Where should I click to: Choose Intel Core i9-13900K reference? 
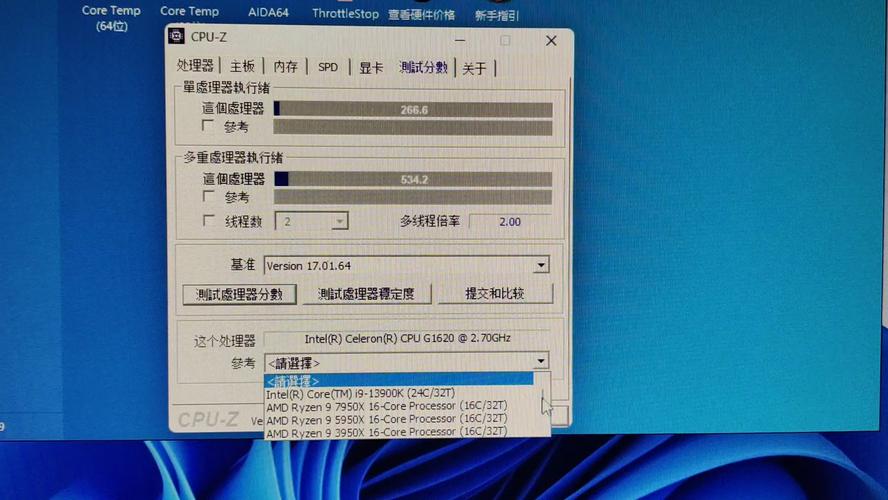[360, 393]
